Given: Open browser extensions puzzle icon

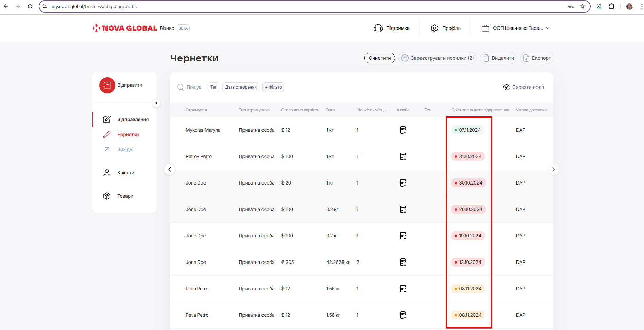Looking at the screenshot, I should click(x=612, y=6).
